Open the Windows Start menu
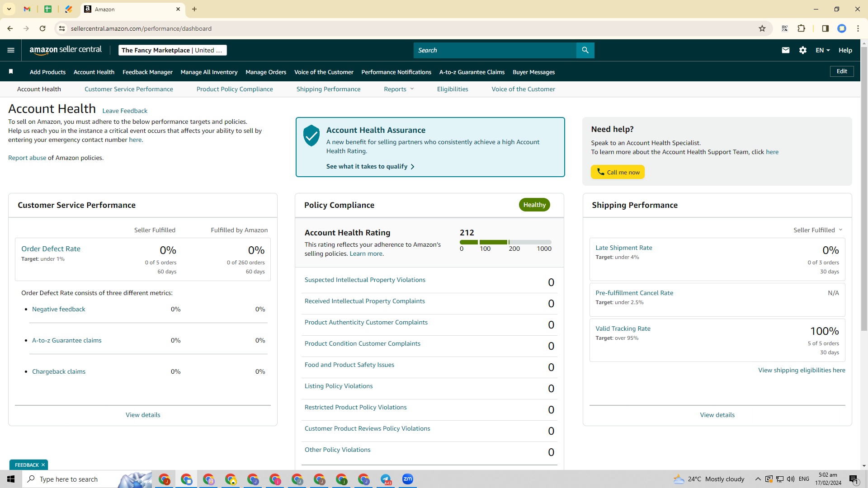868x488 pixels. pyautogui.click(x=11, y=479)
